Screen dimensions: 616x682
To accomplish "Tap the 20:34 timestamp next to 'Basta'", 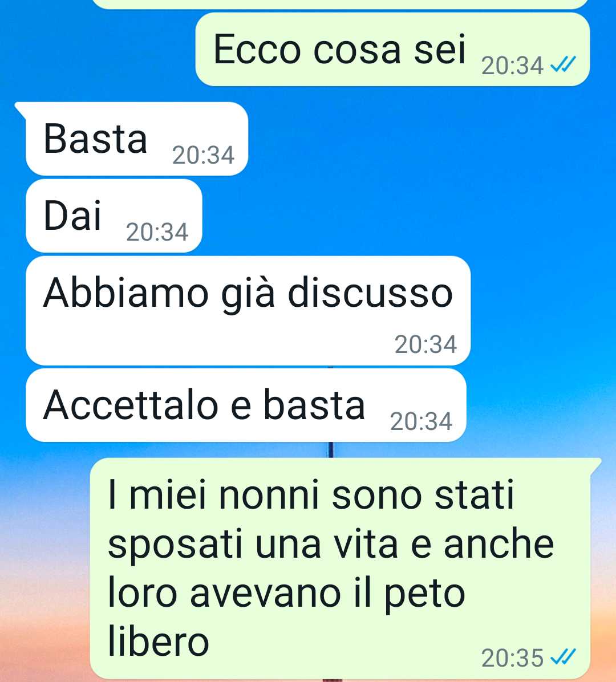I will tap(203, 155).
